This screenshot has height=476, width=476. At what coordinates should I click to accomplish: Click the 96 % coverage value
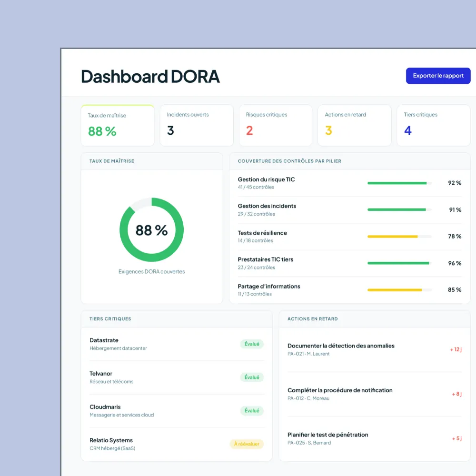[x=455, y=263]
